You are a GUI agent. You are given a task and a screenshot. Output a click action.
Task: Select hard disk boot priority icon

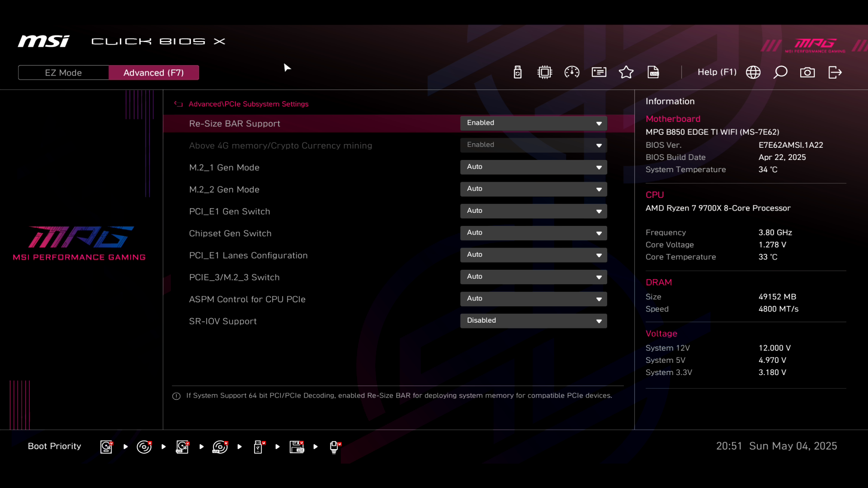(106, 447)
